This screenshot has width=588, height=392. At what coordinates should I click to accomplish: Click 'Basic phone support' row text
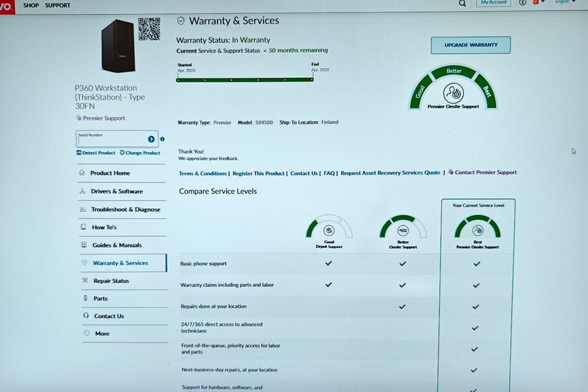coord(203,263)
